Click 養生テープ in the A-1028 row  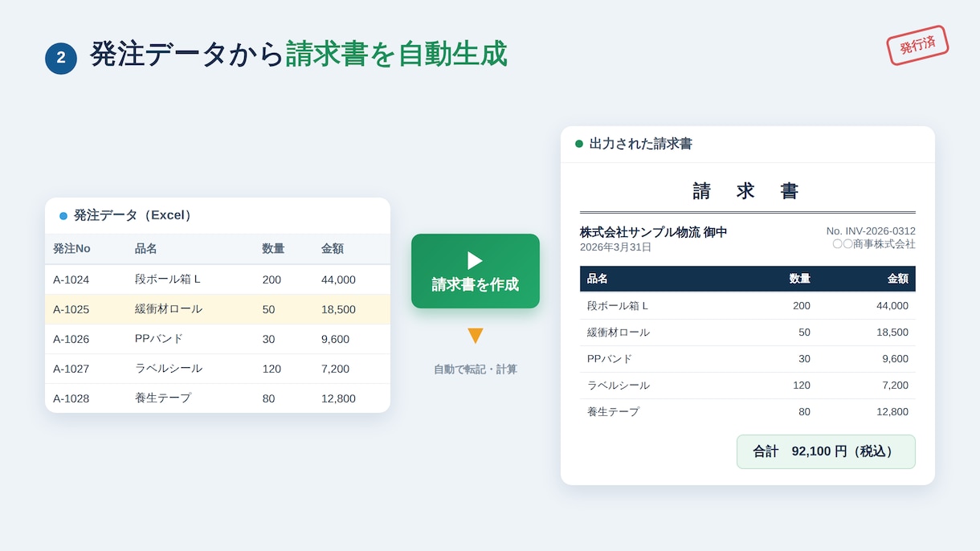[163, 398]
